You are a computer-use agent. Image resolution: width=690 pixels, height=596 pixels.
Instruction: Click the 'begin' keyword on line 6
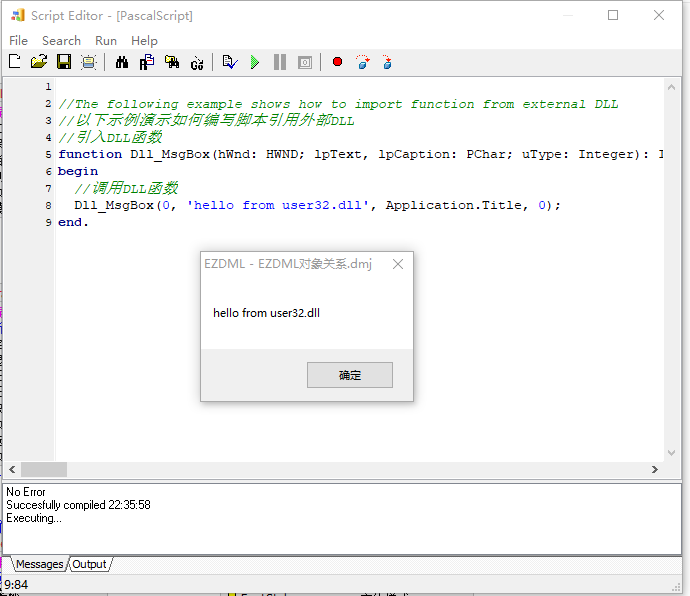tap(78, 171)
